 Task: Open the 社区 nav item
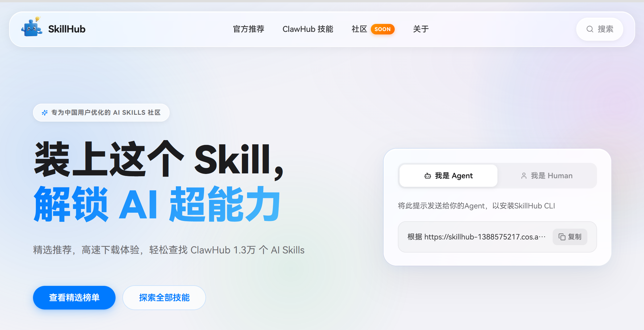359,29
